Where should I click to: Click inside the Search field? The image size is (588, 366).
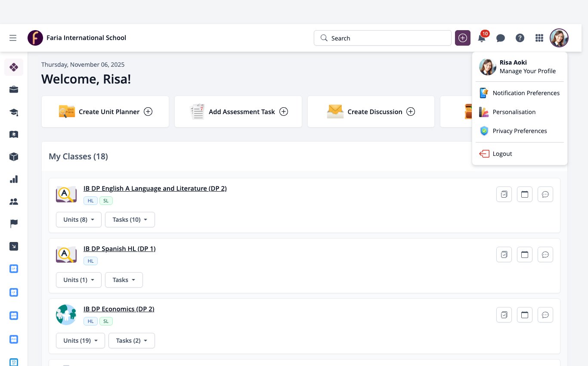(x=382, y=38)
